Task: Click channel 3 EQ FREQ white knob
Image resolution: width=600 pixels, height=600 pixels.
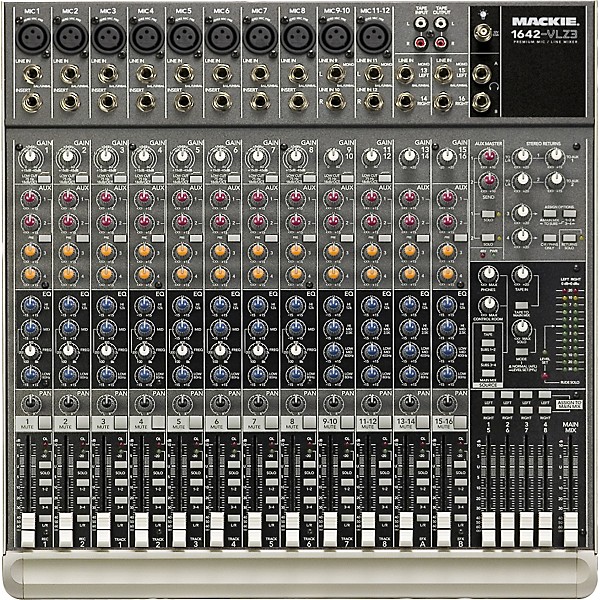Action: [106, 351]
